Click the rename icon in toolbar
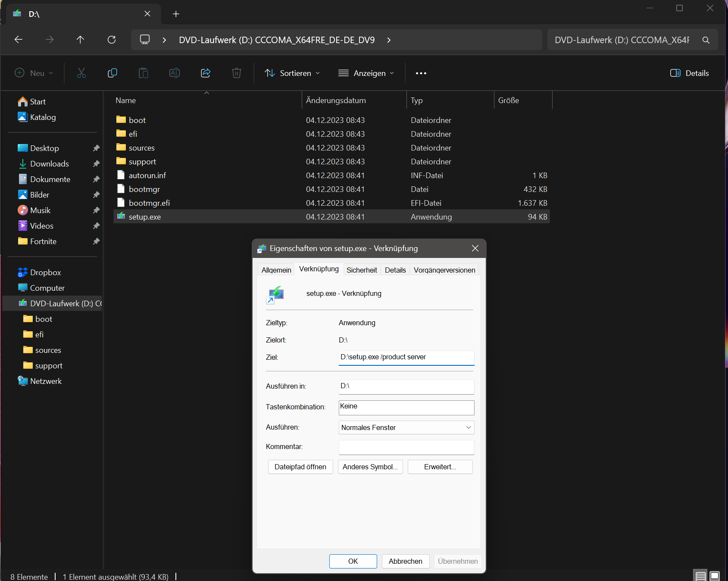 (x=175, y=73)
